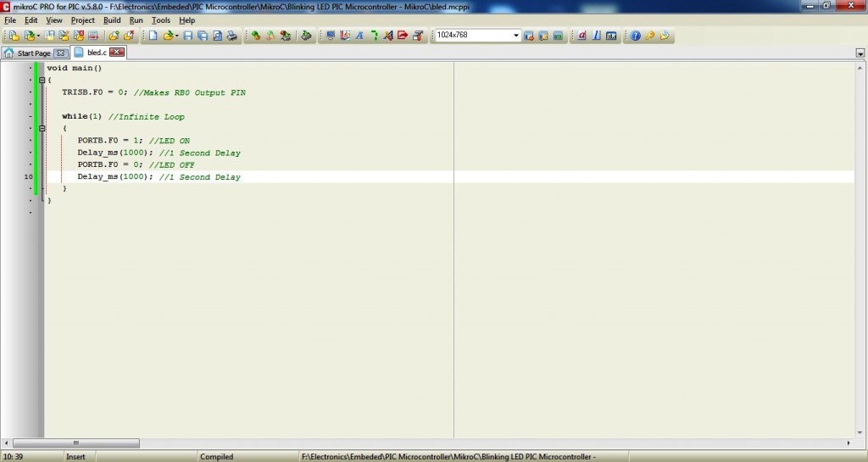Click the Open File folder icon

pos(169,36)
